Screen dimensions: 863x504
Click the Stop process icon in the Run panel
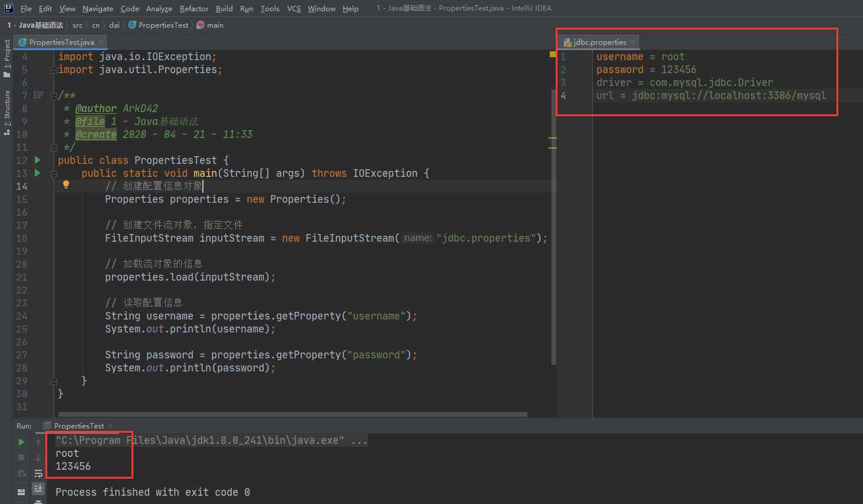(x=21, y=457)
